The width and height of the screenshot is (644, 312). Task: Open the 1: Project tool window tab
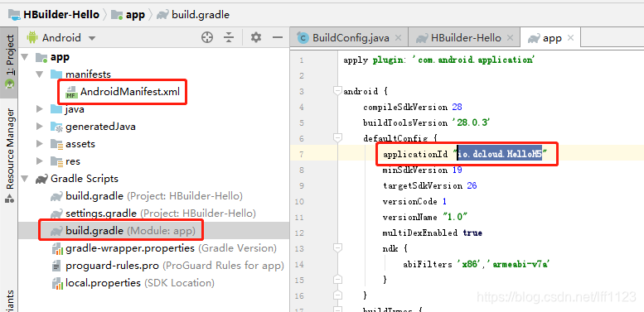pyautogui.click(x=9, y=62)
